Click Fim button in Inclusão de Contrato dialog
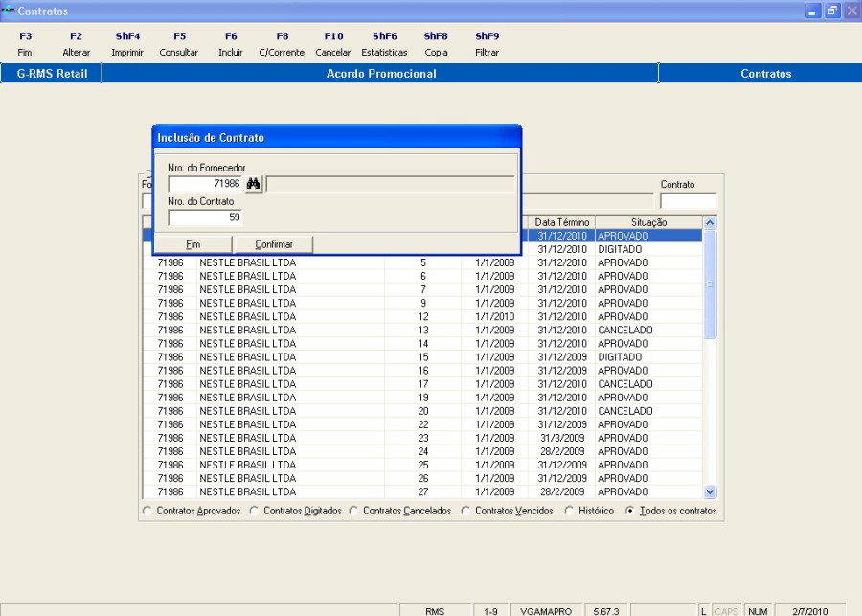This screenshot has height=616, width=862. (193, 244)
